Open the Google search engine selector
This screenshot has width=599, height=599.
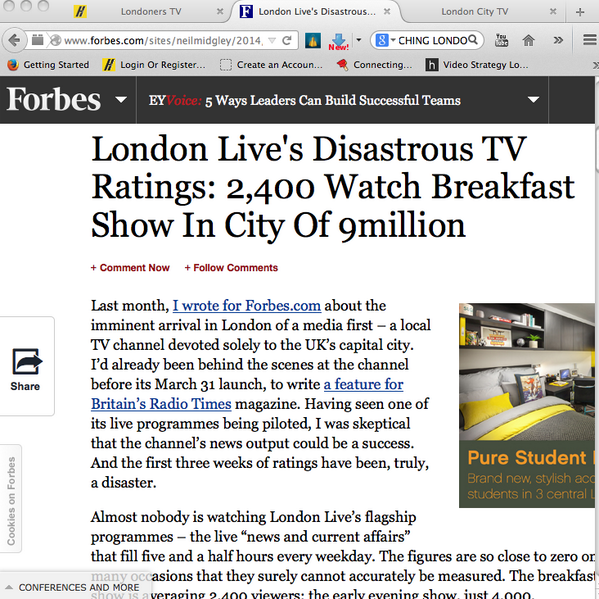385,40
